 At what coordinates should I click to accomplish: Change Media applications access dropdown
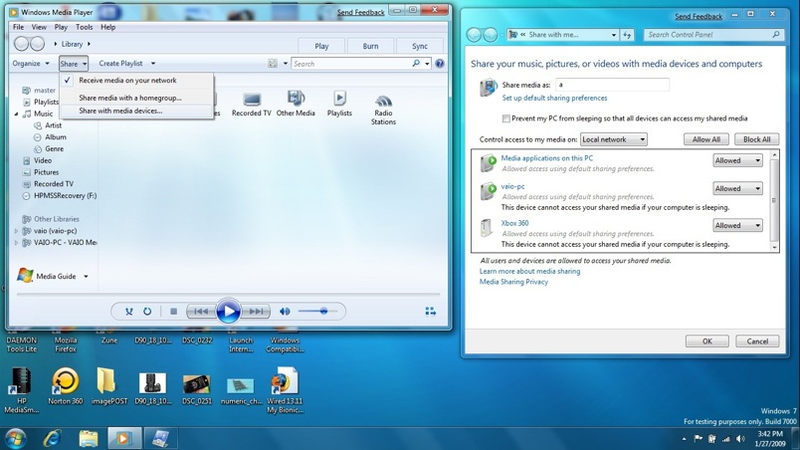pos(738,160)
